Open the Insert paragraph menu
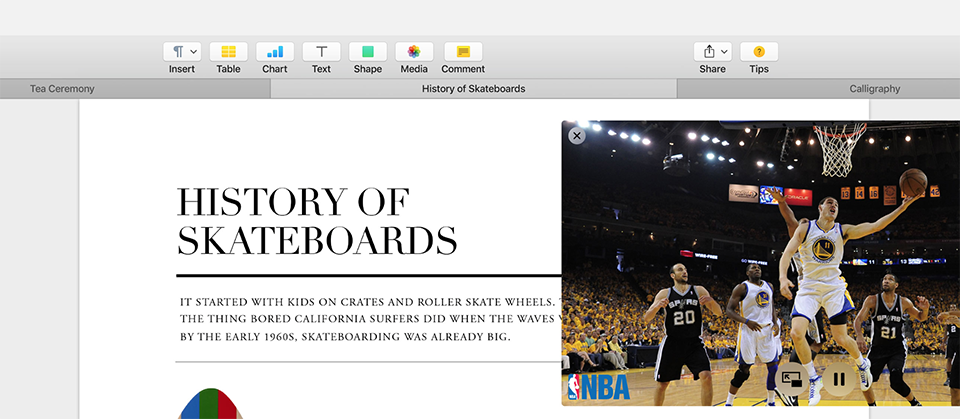Screen dimensions: 960x419 (182, 51)
